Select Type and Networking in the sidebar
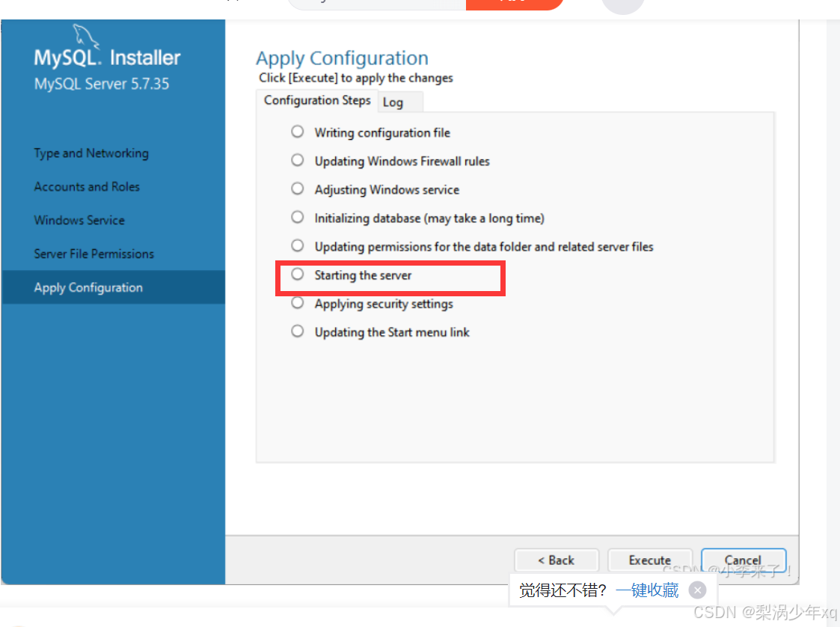 91,153
